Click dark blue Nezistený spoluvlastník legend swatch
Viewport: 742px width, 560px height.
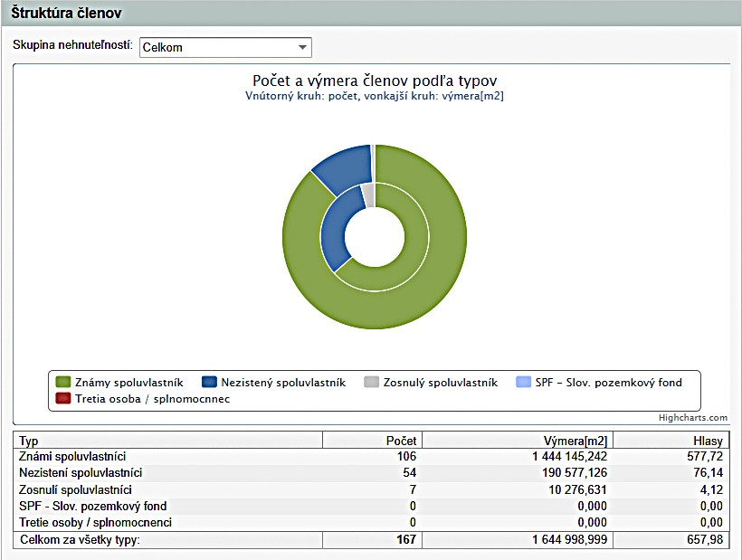pyautogui.click(x=210, y=383)
